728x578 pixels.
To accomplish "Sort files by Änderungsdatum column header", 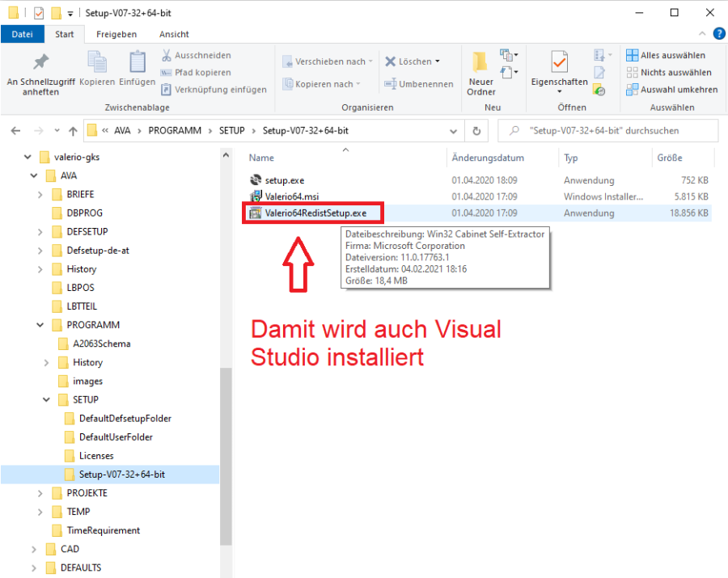I will coord(488,158).
